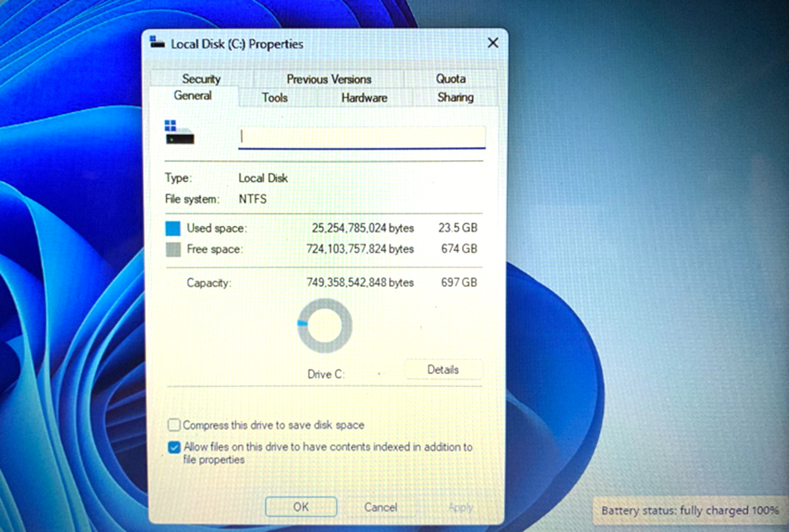789x532 pixels.
Task: Open the Previous Versions tab
Action: click(x=329, y=79)
